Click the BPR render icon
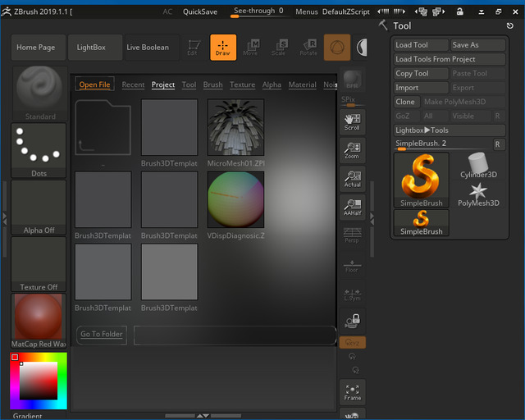 click(352, 80)
